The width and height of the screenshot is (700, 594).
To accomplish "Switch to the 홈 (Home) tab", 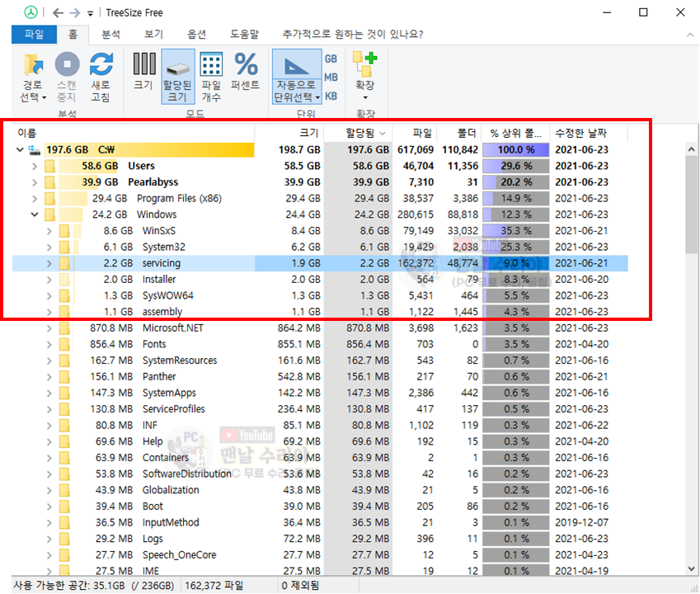I will coord(73,35).
